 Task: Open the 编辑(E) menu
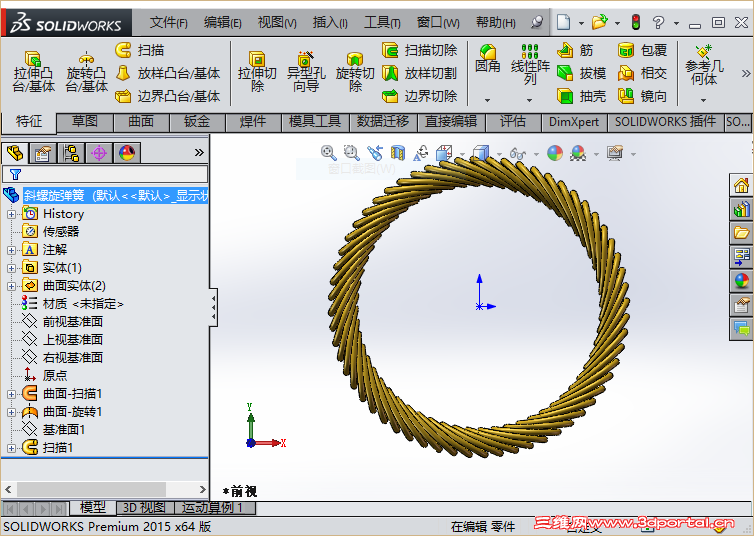point(223,22)
